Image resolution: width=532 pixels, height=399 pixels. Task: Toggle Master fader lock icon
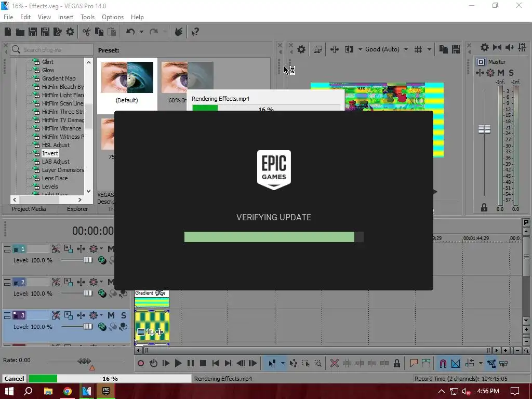484,207
